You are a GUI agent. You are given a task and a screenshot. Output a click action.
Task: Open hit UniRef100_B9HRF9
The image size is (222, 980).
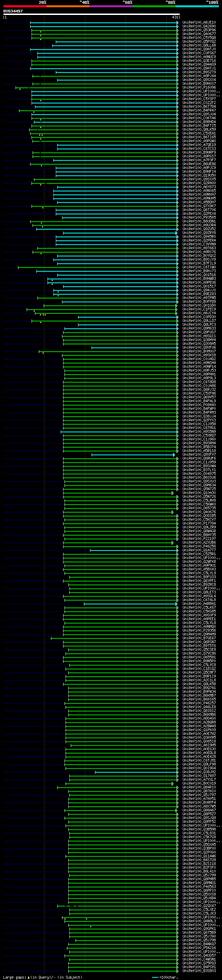coord(199,152)
